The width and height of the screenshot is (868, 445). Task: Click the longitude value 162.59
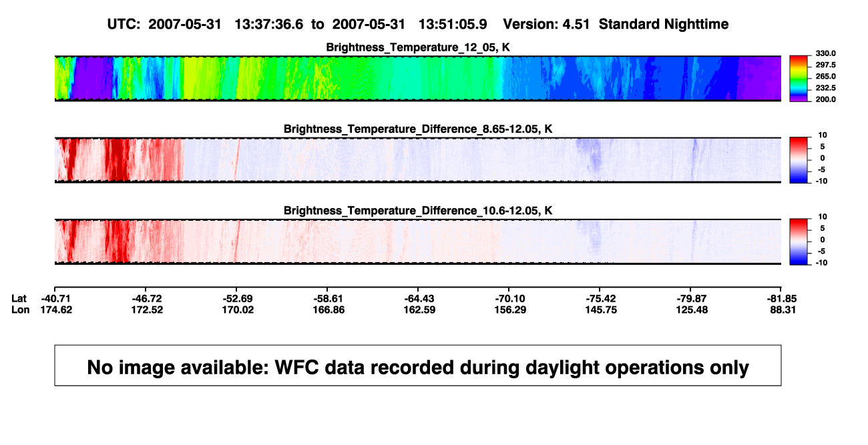pos(419,310)
